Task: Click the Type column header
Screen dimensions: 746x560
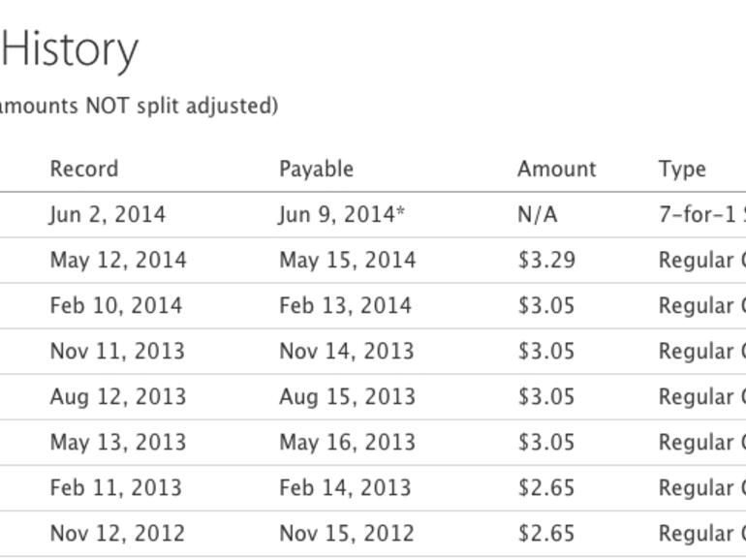Action: [682, 169]
